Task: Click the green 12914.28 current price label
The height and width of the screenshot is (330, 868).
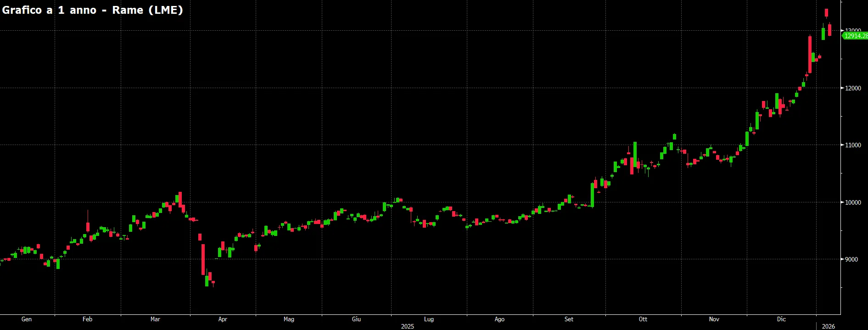Action: click(856, 36)
